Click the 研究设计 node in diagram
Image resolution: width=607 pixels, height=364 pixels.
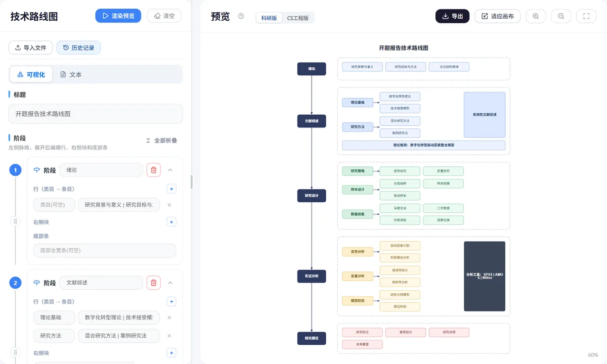[x=312, y=196]
